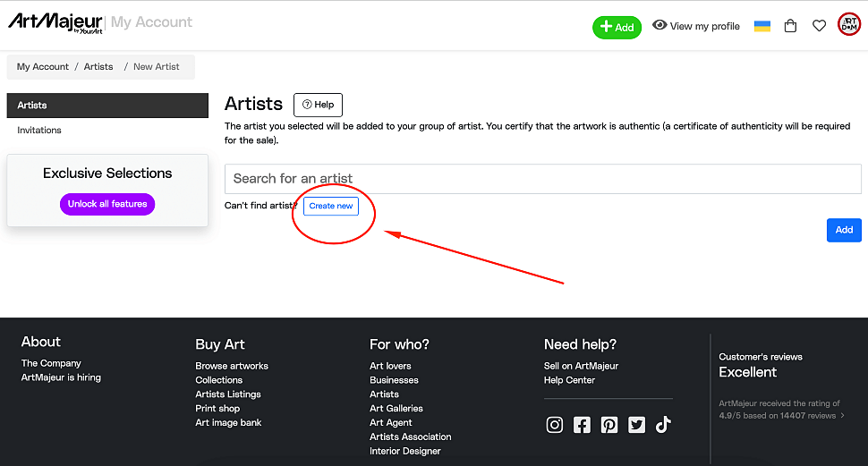Open favorites heart icon
This screenshot has width=868, height=466.
(819, 26)
